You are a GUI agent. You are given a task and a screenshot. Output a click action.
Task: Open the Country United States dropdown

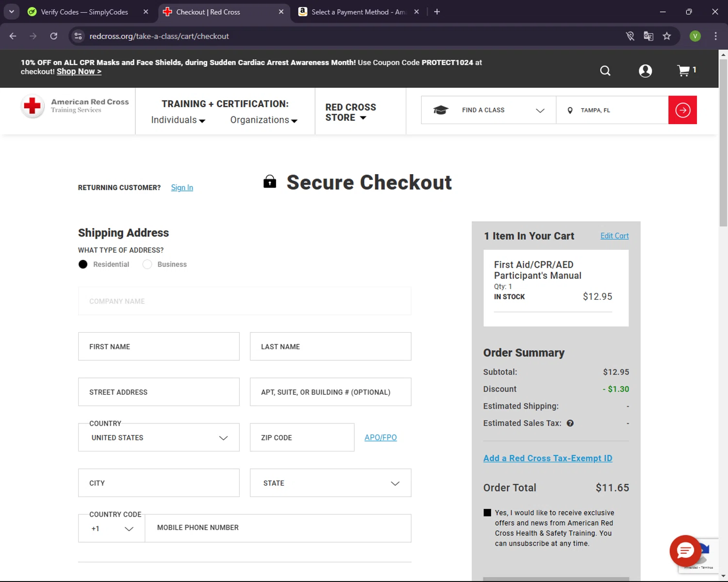[x=159, y=437]
